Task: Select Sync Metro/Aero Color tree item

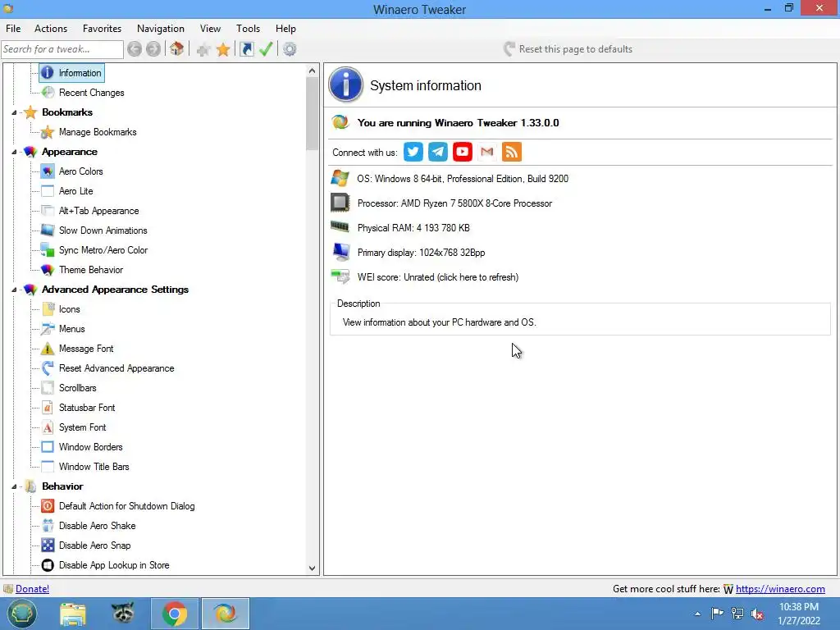Action: 103,250
